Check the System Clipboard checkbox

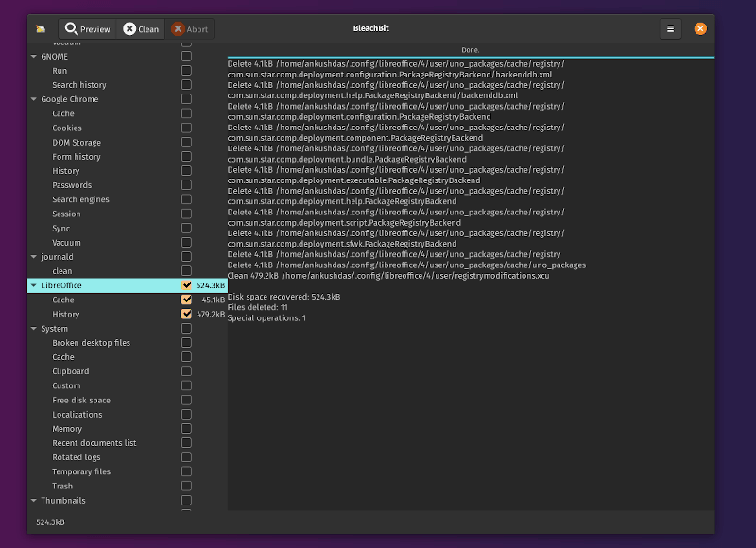pos(186,371)
